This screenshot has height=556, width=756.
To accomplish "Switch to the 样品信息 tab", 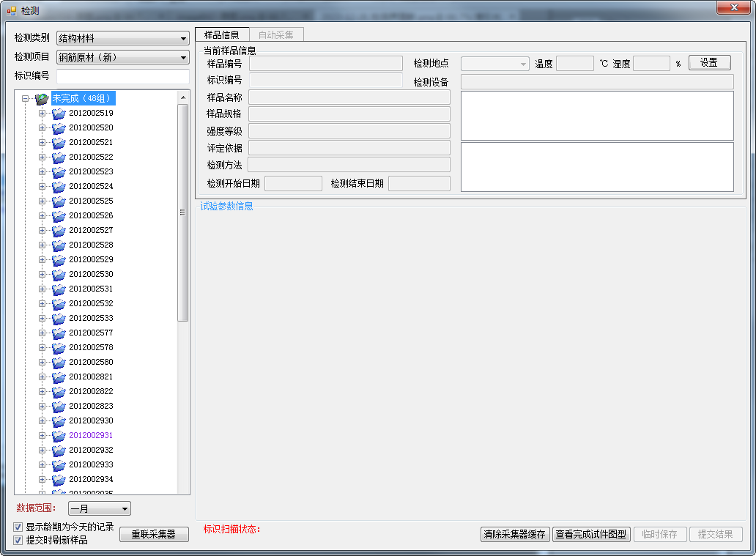I will (x=221, y=34).
